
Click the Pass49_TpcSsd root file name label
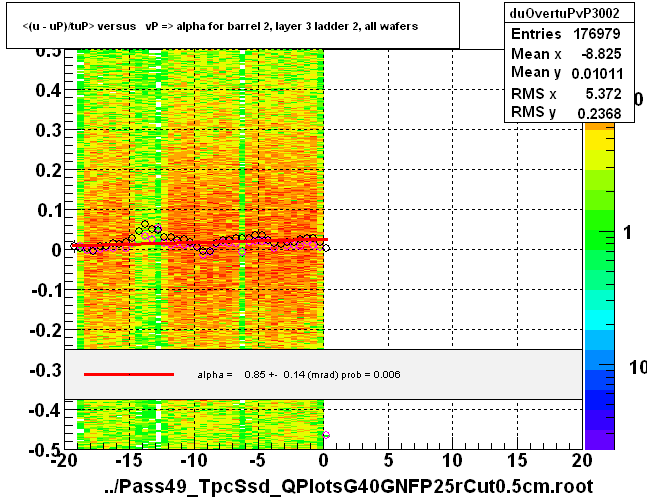click(348, 486)
